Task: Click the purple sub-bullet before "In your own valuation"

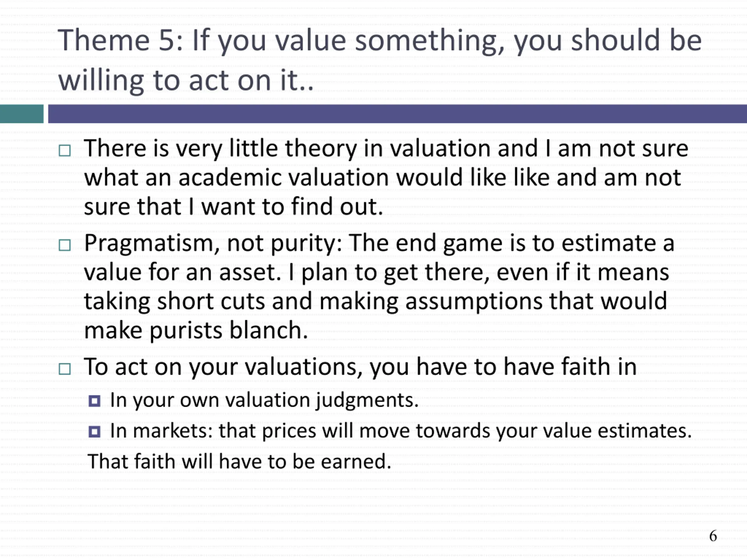Action: (94, 401)
